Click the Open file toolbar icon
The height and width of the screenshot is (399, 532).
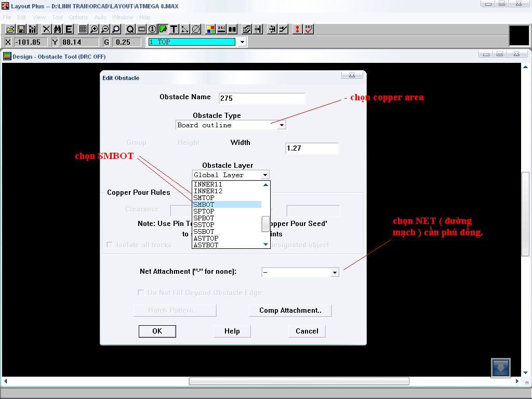click(x=10, y=30)
